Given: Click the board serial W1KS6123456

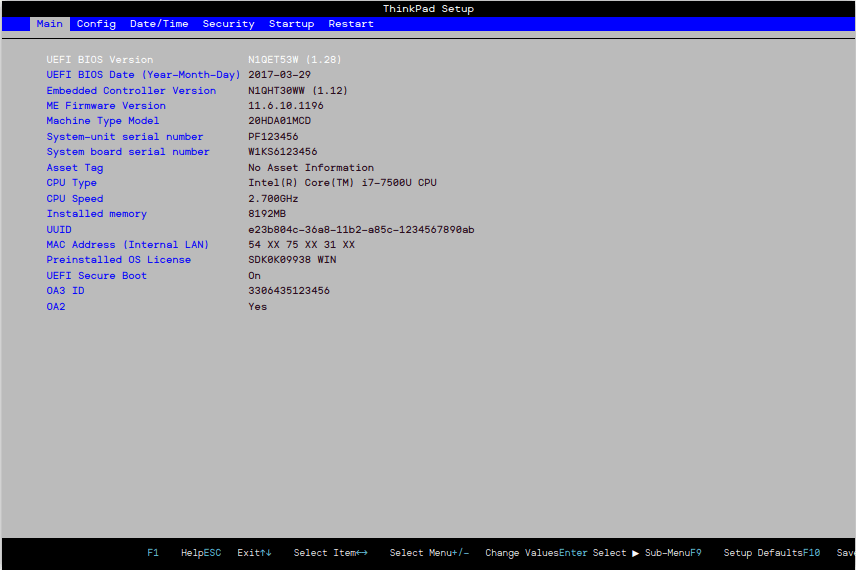Looking at the screenshot, I should (282, 152).
